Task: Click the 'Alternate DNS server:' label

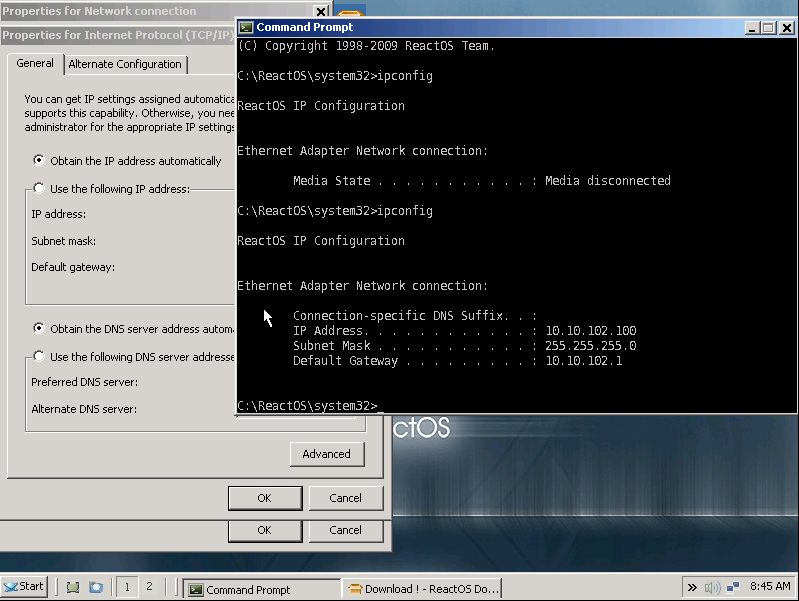Action: [x=84, y=409]
